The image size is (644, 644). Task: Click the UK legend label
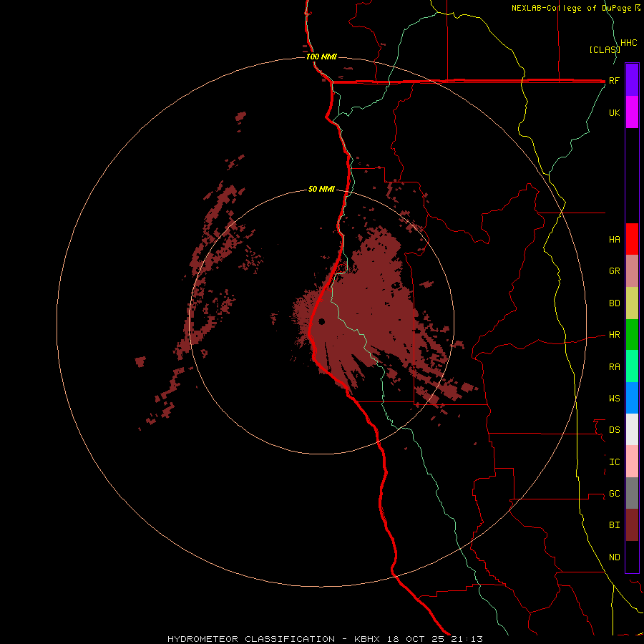click(614, 112)
